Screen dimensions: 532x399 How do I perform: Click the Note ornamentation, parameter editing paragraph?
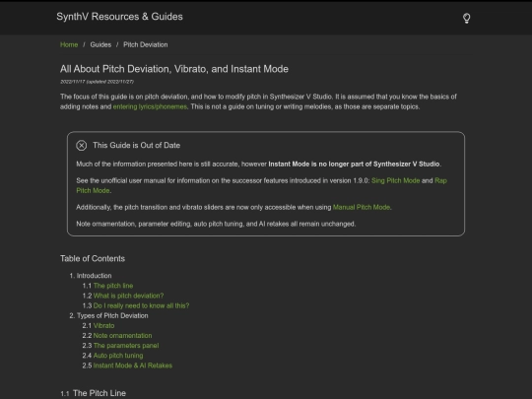pos(216,224)
